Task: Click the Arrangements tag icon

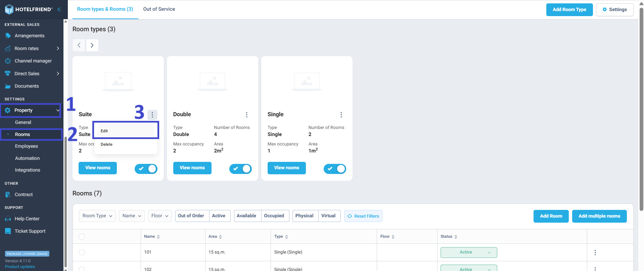Action: pyautogui.click(x=8, y=36)
